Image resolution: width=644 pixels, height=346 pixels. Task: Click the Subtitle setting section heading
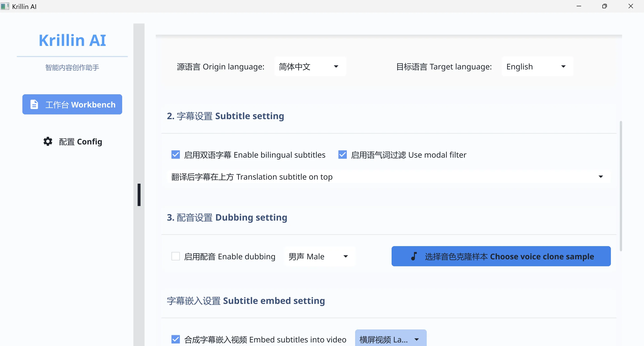click(226, 116)
